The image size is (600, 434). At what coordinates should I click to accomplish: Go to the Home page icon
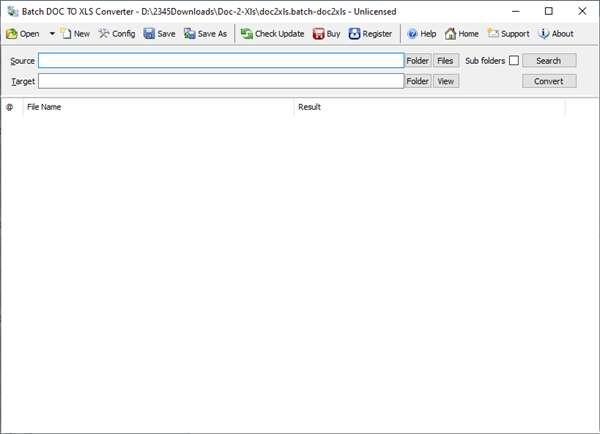tap(451, 34)
